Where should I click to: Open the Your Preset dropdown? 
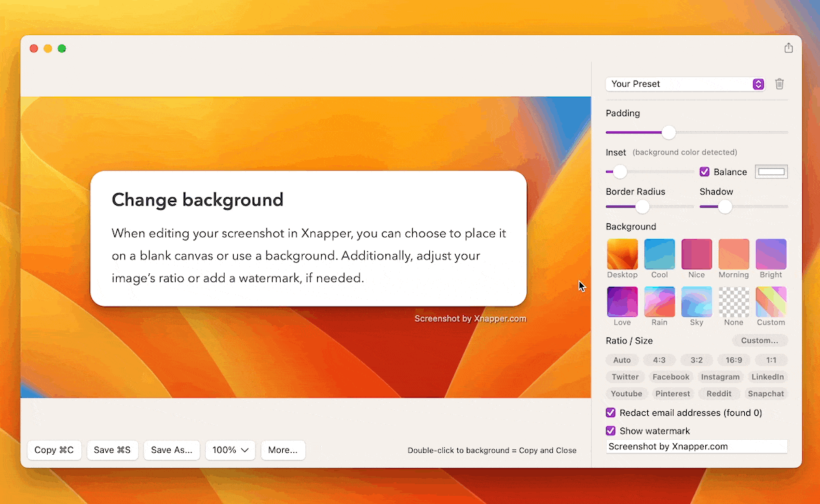pyautogui.click(x=685, y=84)
